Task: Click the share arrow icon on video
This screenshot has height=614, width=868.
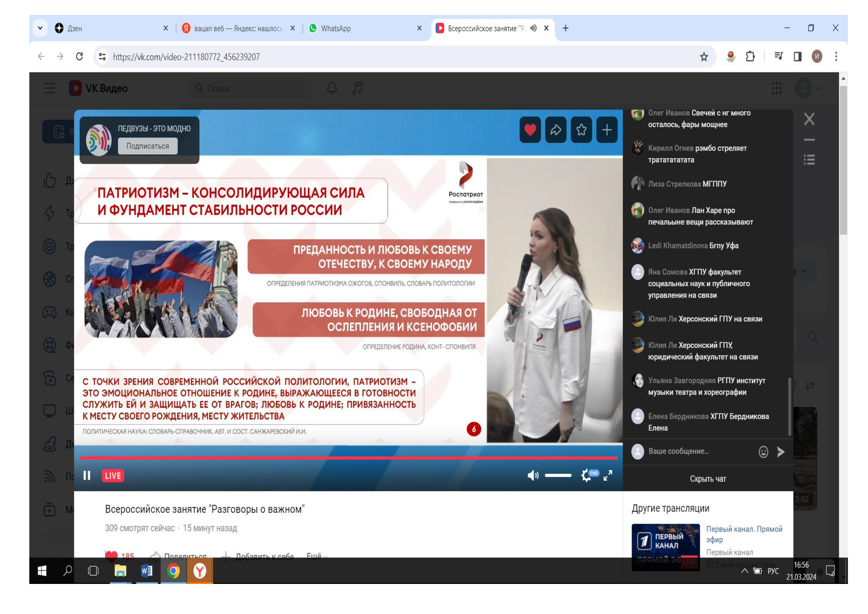Action: [x=556, y=130]
